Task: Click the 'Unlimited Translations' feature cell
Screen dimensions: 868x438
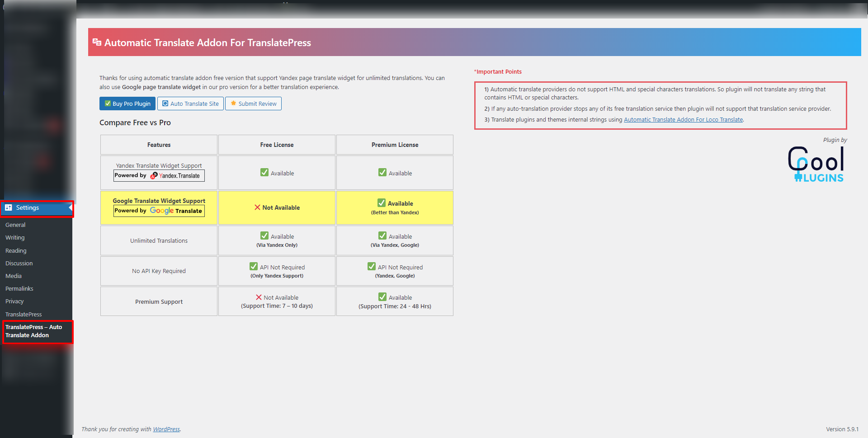Action: 159,240
